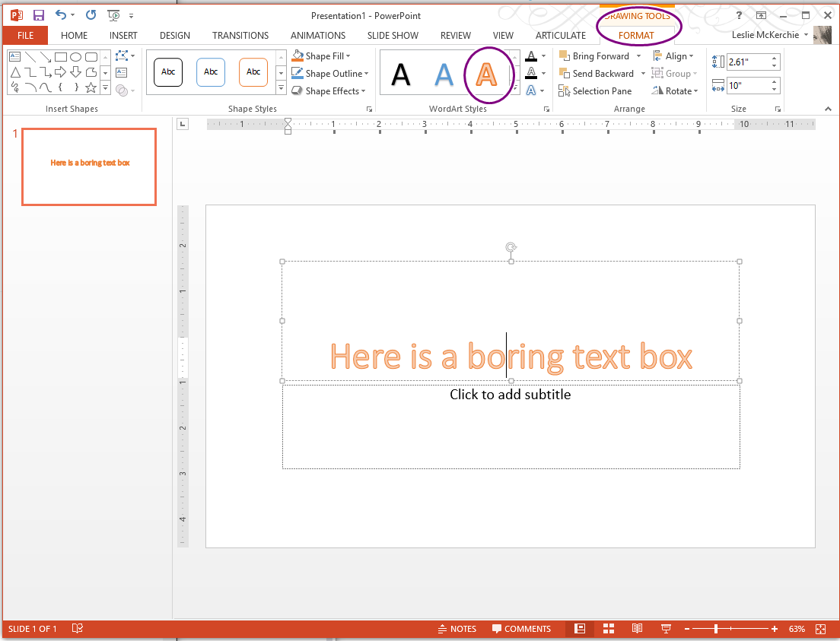Open the ARTICULATE ribbon tab
The height and width of the screenshot is (641, 840).
[561, 35]
